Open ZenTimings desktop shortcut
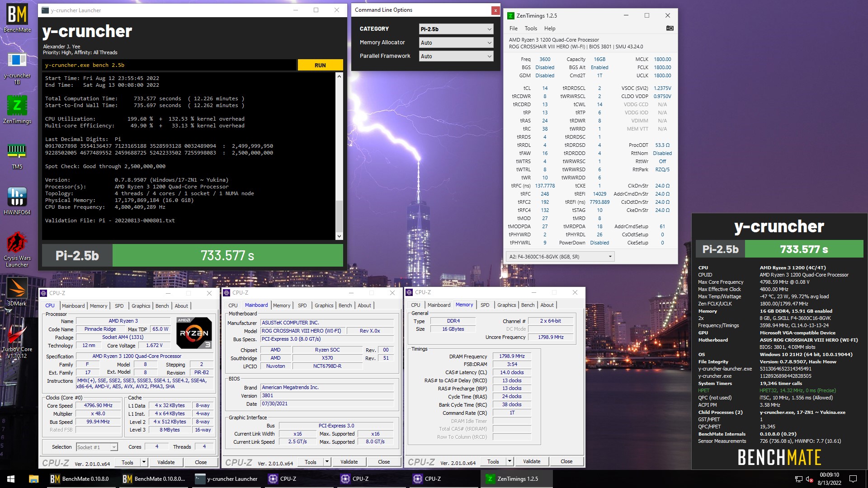This screenshot has width=868, height=488. click(17, 109)
